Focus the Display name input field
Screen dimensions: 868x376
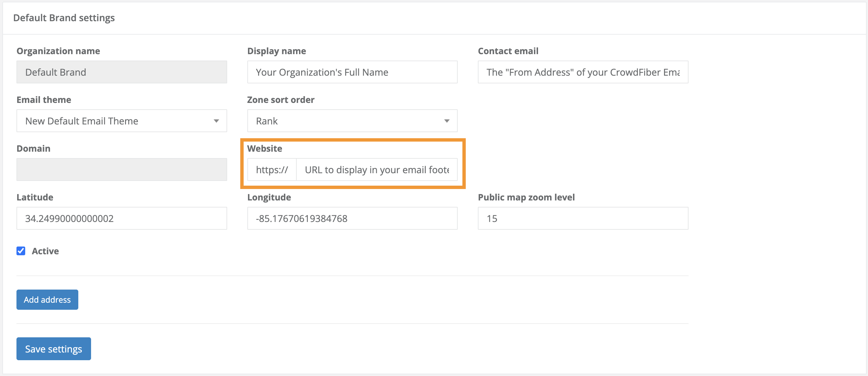click(x=352, y=72)
